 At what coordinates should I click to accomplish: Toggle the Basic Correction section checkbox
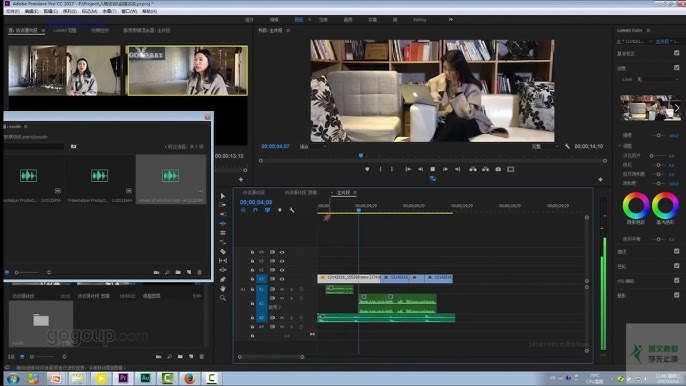676,53
